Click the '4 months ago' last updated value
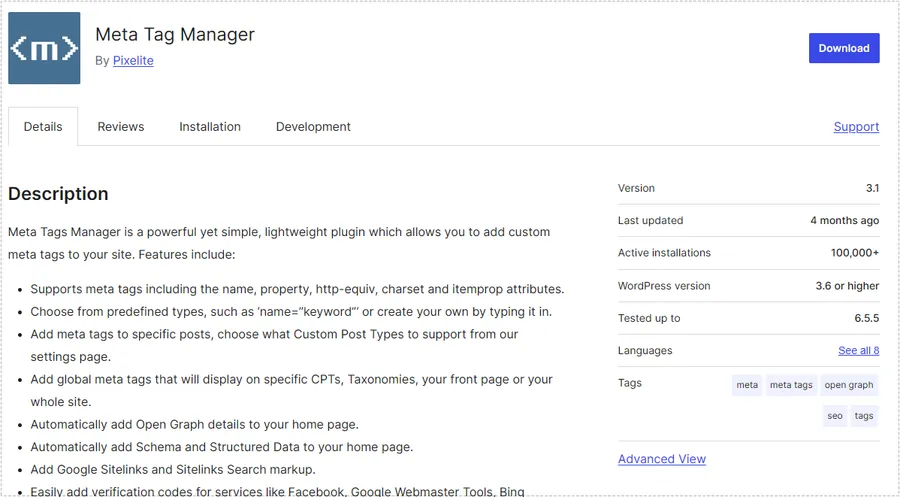The width and height of the screenshot is (900, 497). tap(844, 220)
